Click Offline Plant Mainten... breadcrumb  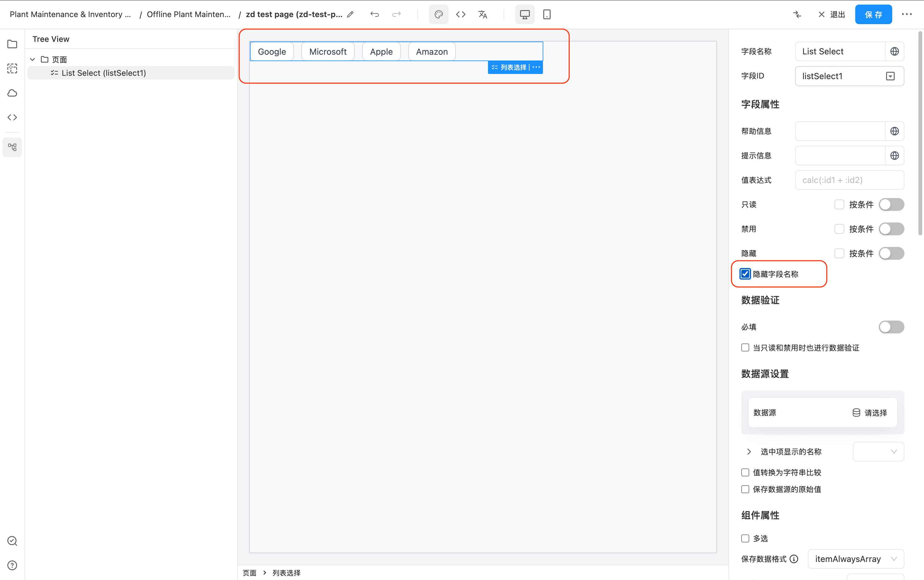coord(189,15)
